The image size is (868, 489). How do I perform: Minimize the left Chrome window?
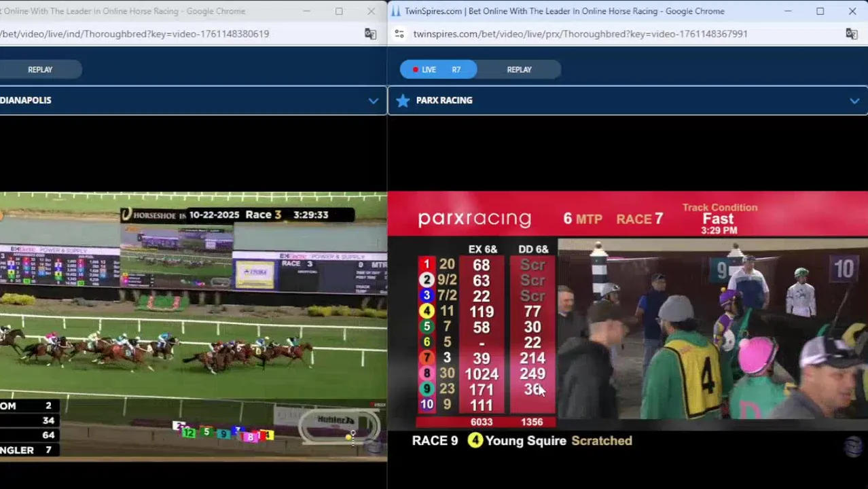coord(306,11)
